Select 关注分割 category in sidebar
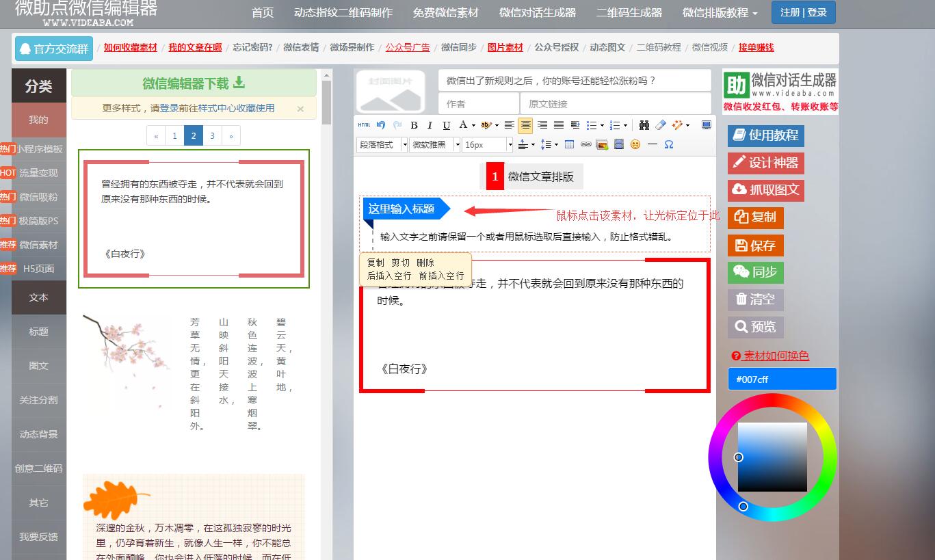Image resolution: width=935 pixels, height=560 pixels. pyautogui.click(x=39, y=400)
